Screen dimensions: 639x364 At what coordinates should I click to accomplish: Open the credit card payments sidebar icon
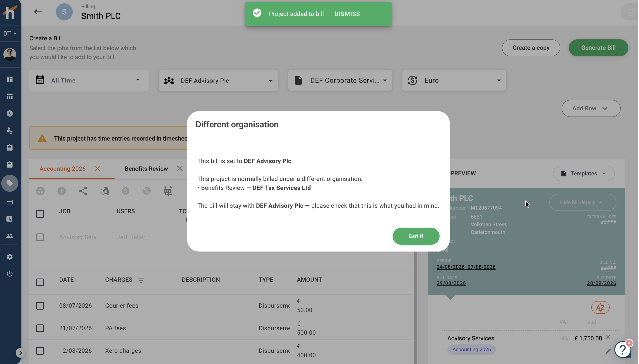pos(10,202)
